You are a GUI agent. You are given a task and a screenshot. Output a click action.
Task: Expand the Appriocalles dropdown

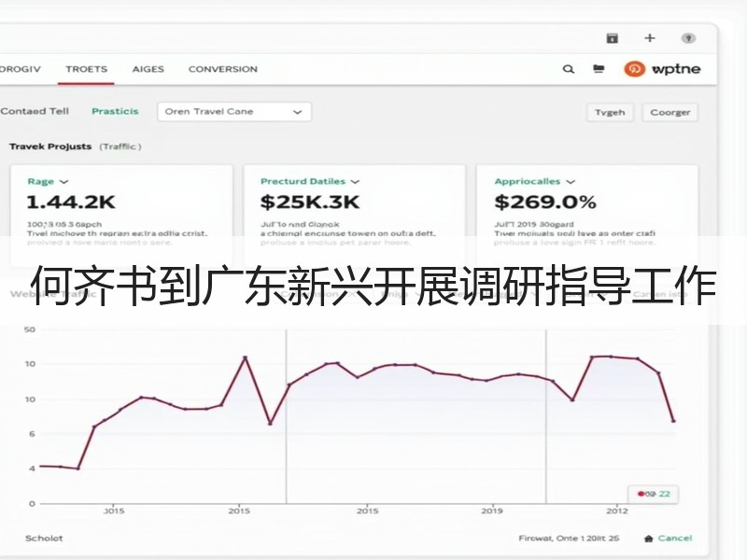(x=534, y=181)
